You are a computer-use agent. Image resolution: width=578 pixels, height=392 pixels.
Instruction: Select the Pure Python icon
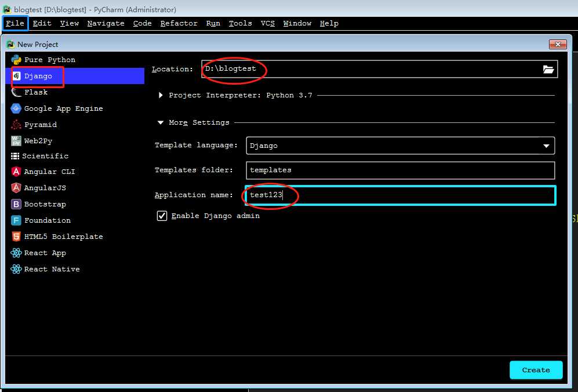point(16,60)
